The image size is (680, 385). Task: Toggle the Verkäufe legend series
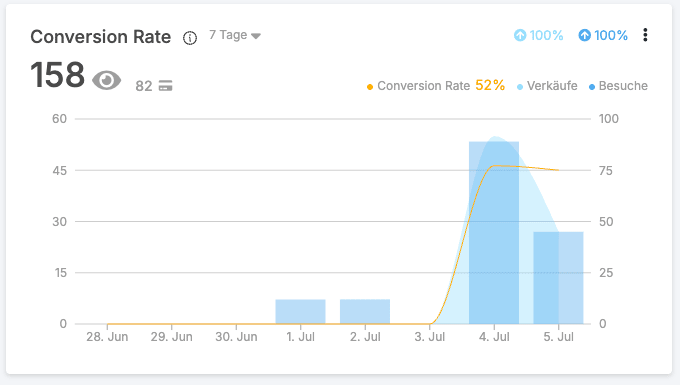pyautogui.click(x=547, y=86)
